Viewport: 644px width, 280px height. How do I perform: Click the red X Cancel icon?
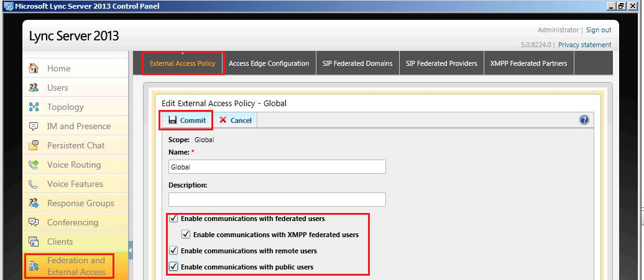(223, 120)
